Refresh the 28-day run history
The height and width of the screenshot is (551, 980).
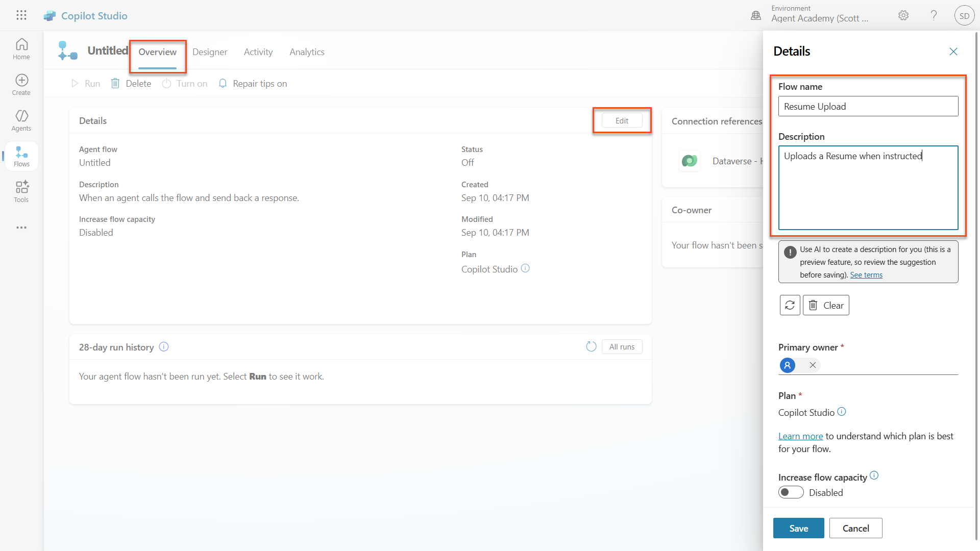[591, 347]
